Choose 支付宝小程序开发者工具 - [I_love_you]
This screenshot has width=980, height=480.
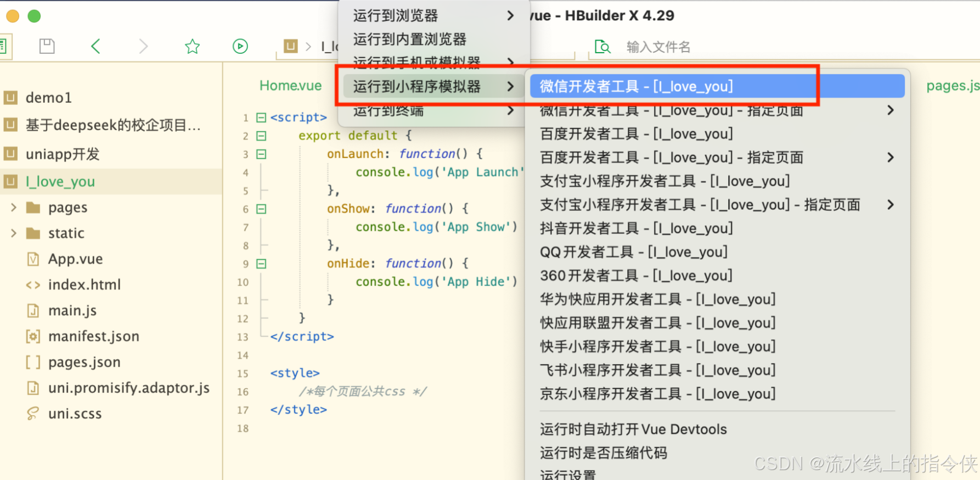717,181
